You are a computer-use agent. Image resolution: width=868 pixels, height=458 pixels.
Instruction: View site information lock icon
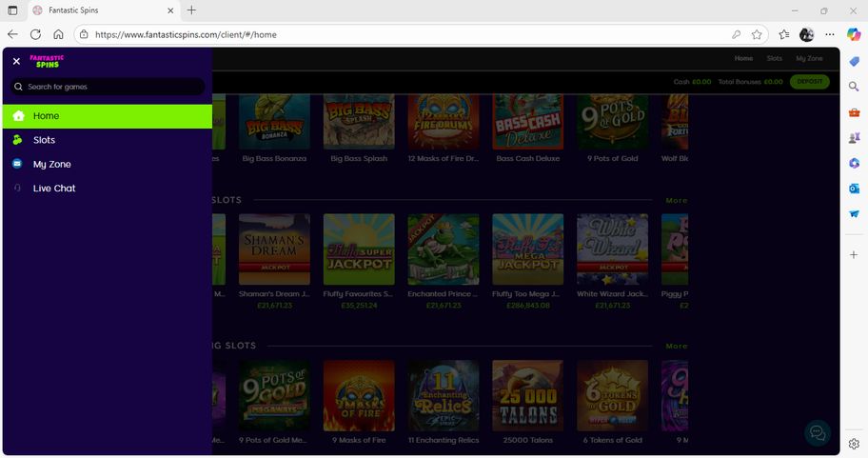click(84, 34)
